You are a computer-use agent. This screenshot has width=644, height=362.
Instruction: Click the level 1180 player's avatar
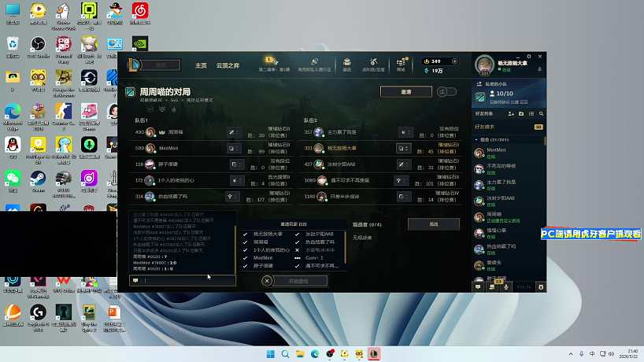point(321,196)
